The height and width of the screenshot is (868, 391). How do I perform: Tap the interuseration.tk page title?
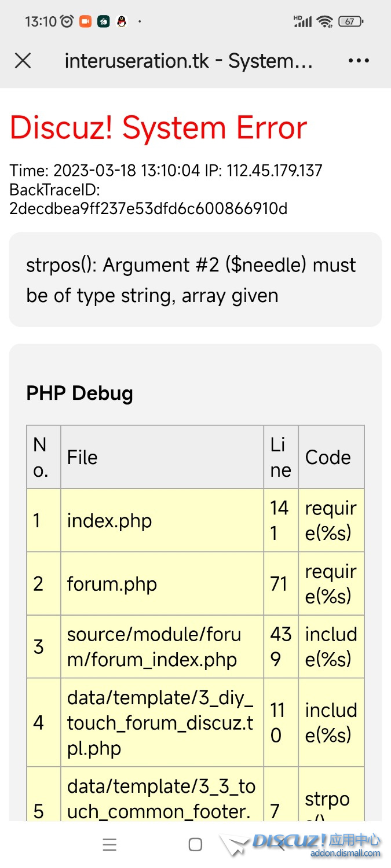click(x=189, y=61)
